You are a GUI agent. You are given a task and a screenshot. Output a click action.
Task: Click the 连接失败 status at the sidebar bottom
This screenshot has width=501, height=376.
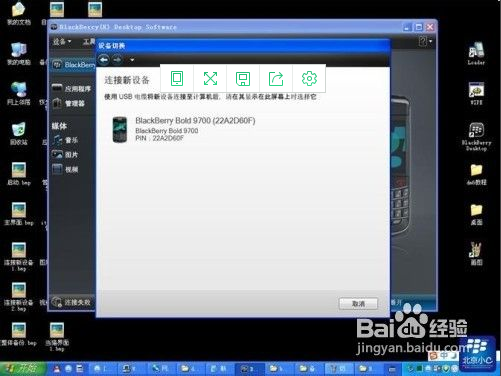[x=71, y=302]
